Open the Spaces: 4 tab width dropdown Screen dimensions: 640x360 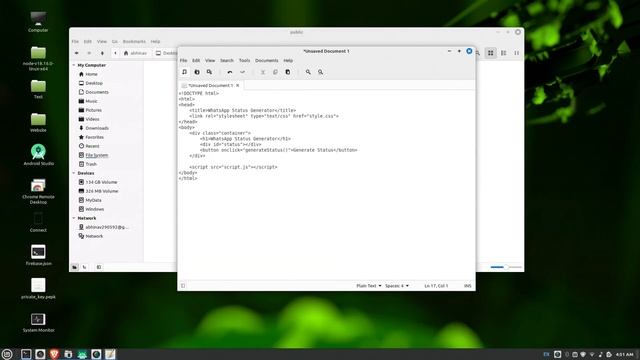(397, 286)
